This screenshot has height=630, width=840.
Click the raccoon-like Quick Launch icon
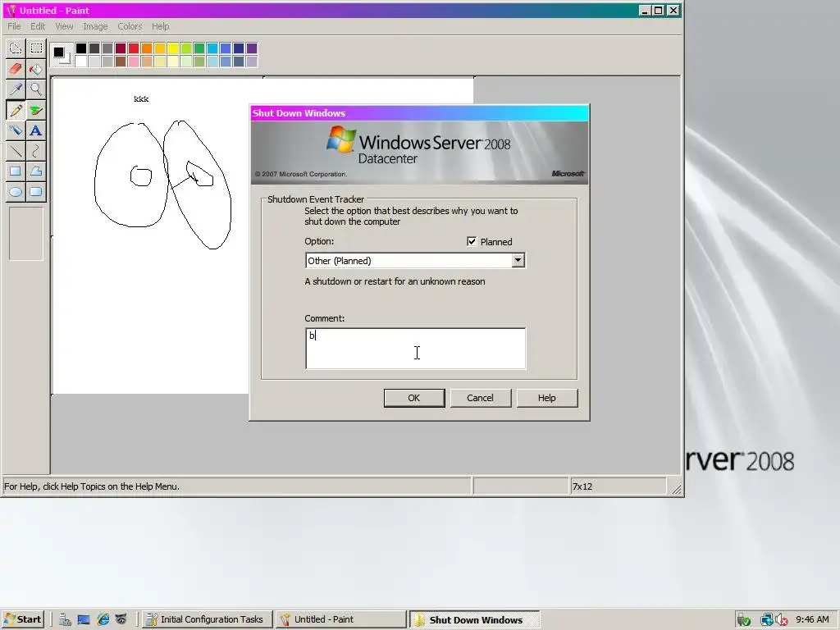coord(121,619)
